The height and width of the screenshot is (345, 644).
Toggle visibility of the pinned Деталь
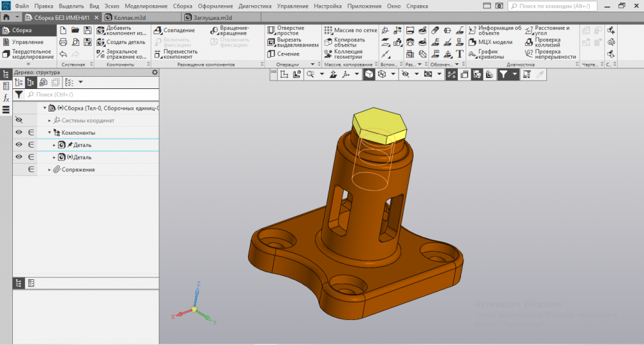[19, 145]
